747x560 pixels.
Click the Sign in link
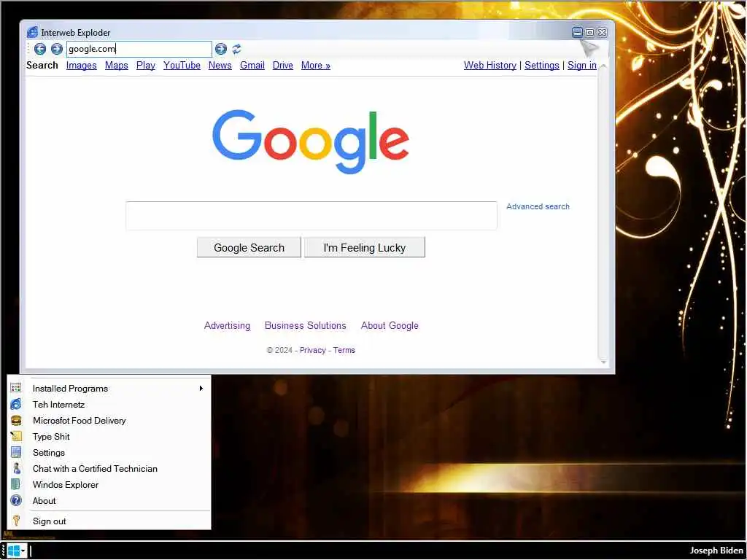tap(581, 65)
